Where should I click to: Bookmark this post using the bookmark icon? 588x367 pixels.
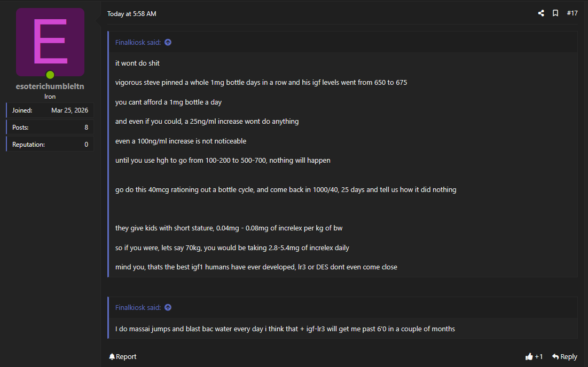[x=555, y=13]
